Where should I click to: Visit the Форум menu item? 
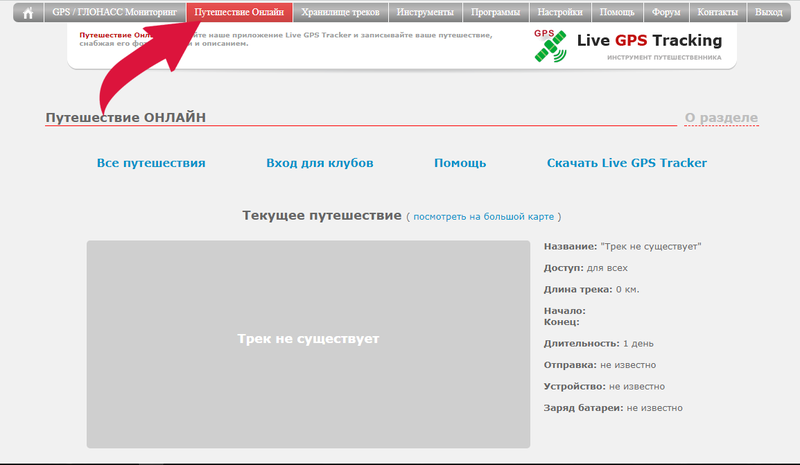coord(666,13)
